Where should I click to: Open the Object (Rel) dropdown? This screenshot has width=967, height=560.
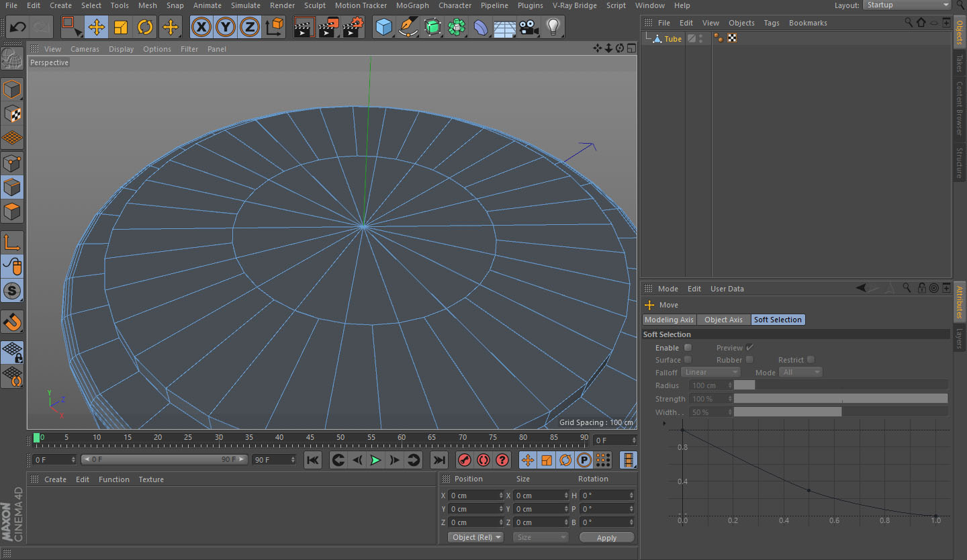[x=476, y=537]
